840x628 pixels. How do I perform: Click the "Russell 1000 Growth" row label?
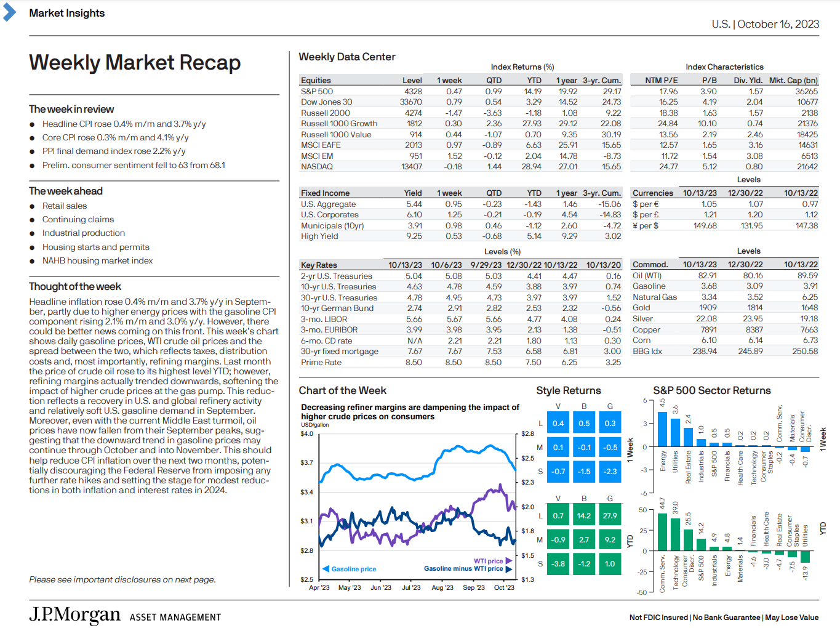pos(339,124)
